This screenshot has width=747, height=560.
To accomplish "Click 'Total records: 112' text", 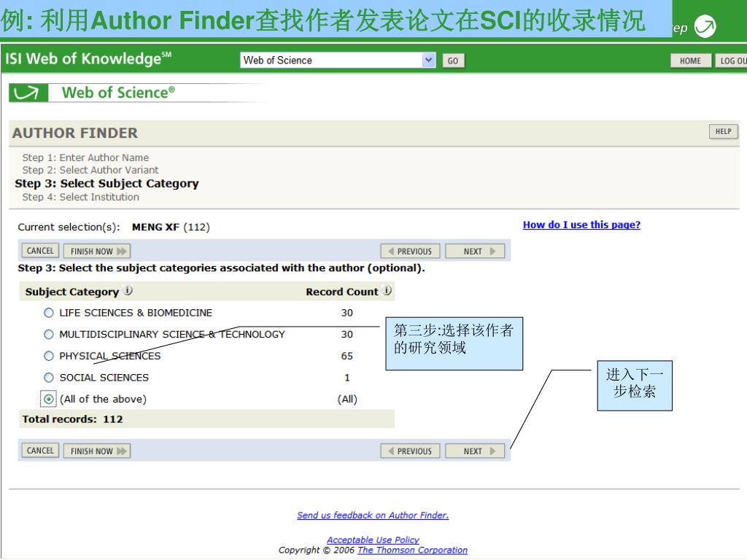I will click(x=72, y=419).
